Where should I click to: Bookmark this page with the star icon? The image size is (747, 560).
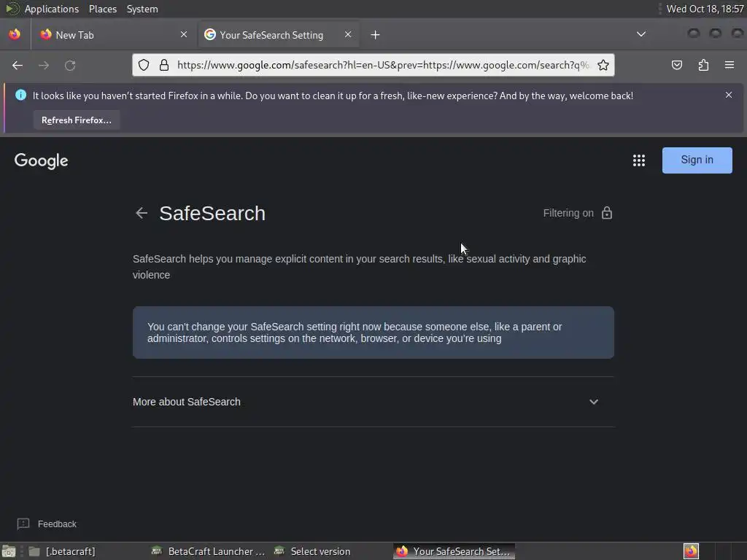click(x=603, y=65)
